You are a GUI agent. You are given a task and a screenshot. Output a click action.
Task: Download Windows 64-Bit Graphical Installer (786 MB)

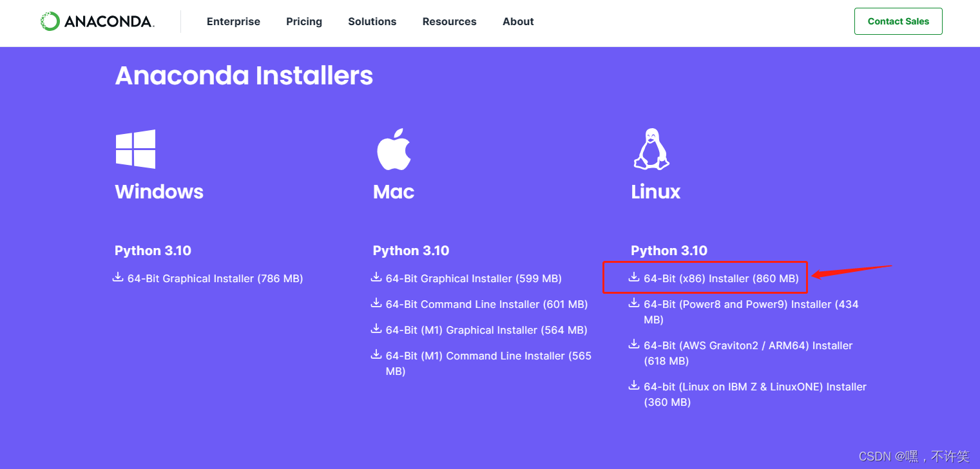tap(215, 278)
